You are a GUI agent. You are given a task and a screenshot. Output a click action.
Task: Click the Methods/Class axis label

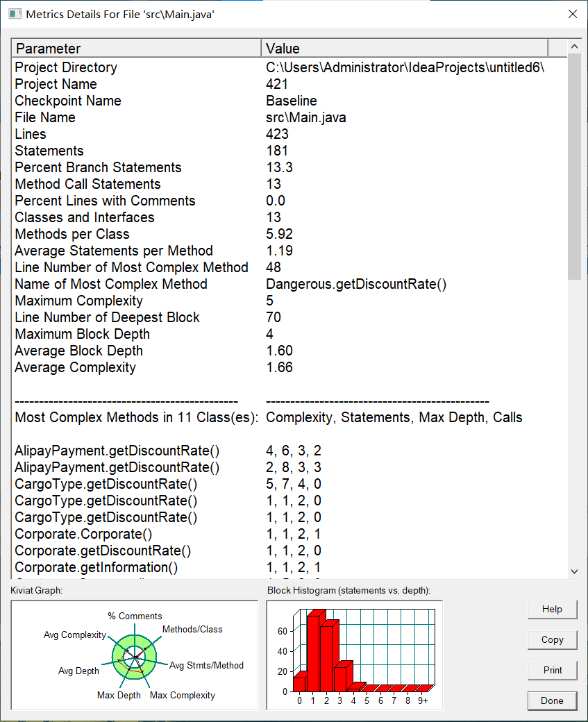click(192, 629)
